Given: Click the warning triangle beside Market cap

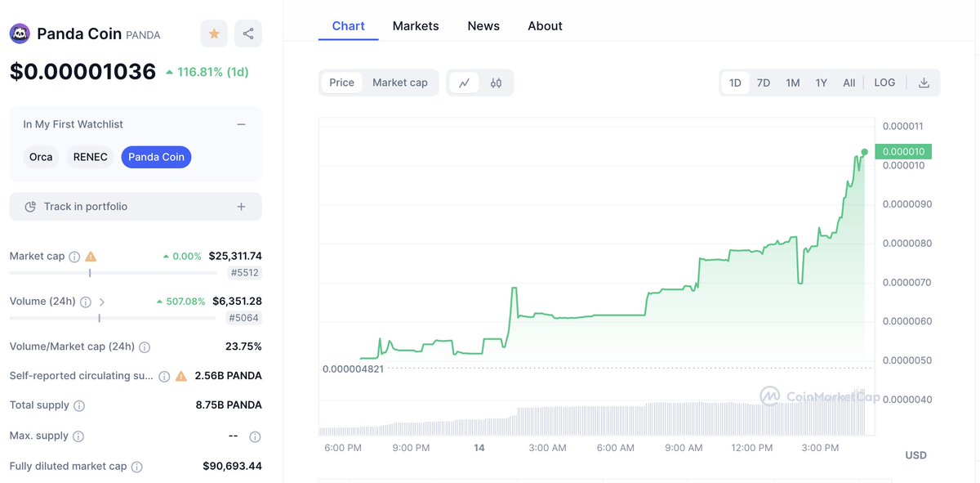Looking at the screenshot, I should (x=90, y=256).
